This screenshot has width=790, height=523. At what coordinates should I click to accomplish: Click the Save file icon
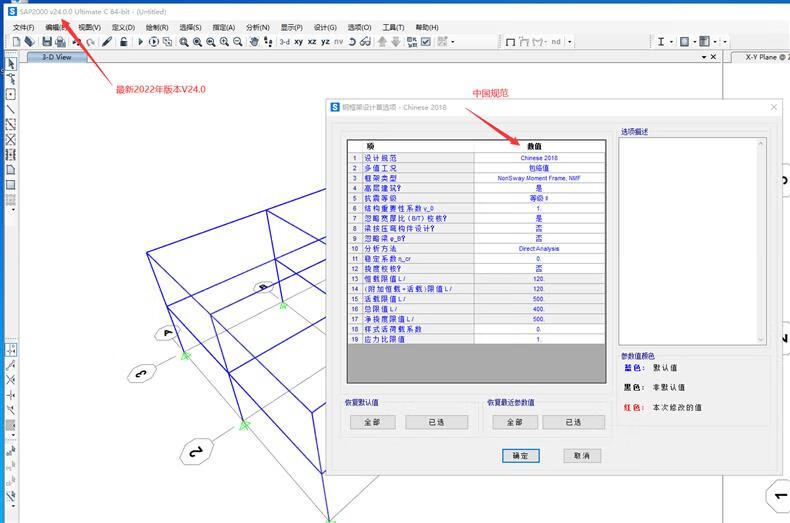click(46, 42)
